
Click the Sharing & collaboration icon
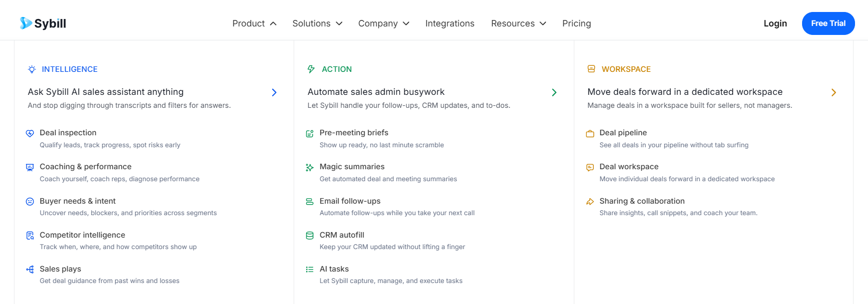click(x=590, y=202)
